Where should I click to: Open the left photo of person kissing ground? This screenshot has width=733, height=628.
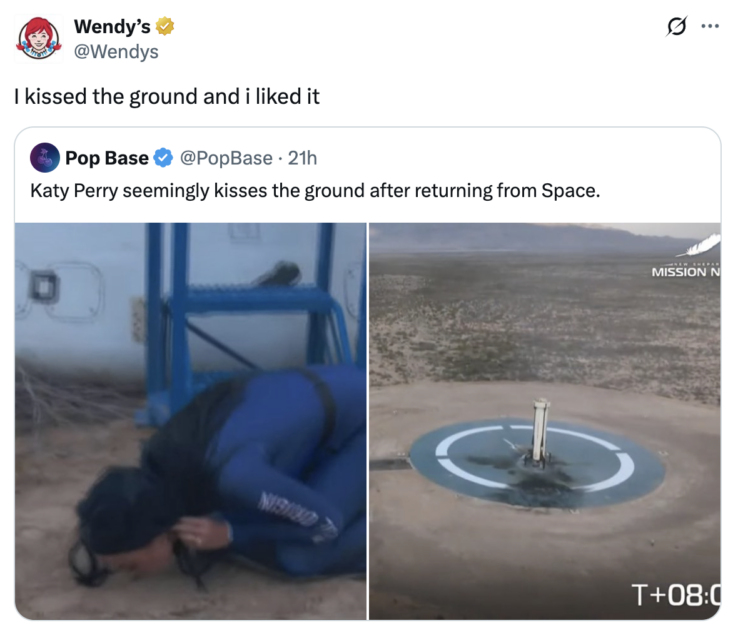(191, 421)
